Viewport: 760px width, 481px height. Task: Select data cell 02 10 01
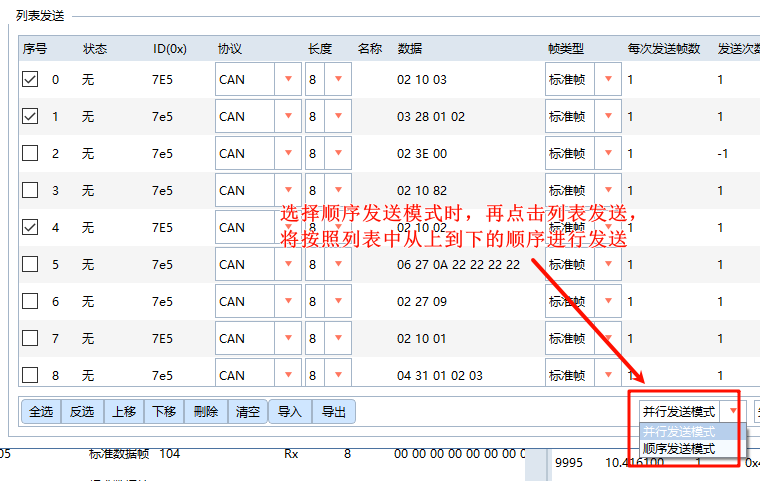click(422, 338)
